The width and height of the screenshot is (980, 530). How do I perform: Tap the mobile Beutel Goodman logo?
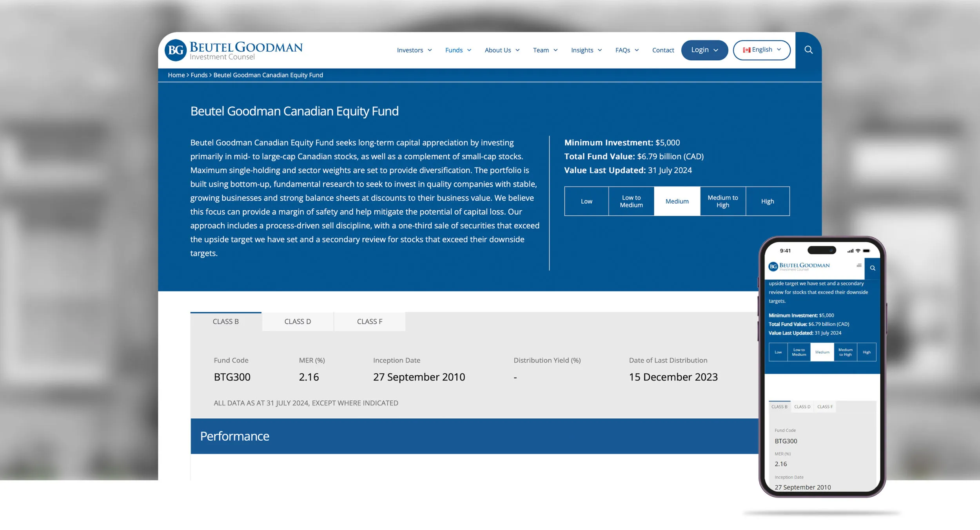pyautogui.click(x=799, y=266)
